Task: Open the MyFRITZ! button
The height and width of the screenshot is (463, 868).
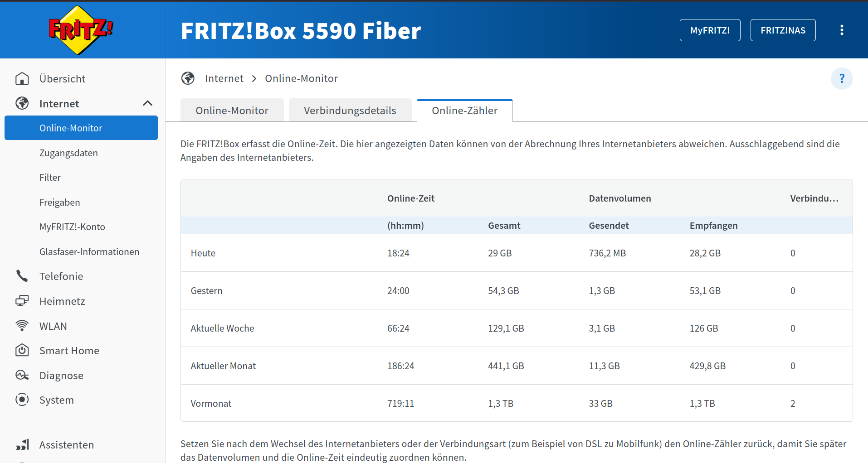Action: 710,30
